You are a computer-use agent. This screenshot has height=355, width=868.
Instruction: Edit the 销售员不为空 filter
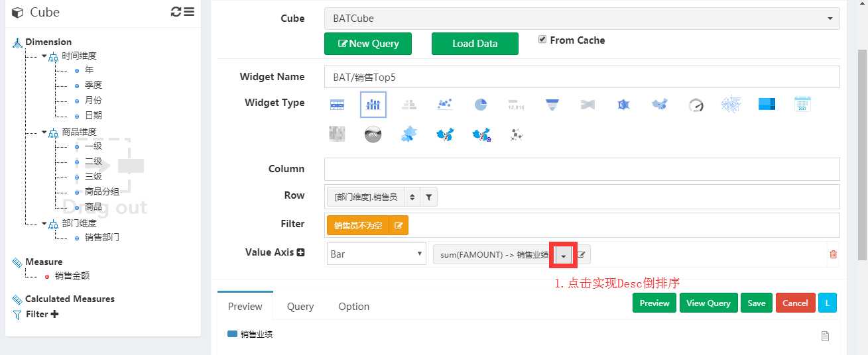(399, 225)
